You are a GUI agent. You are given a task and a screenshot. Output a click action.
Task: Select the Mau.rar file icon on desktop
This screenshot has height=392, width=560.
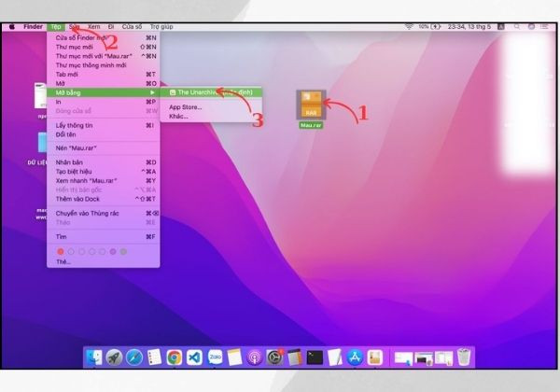[x=311, y=105]
